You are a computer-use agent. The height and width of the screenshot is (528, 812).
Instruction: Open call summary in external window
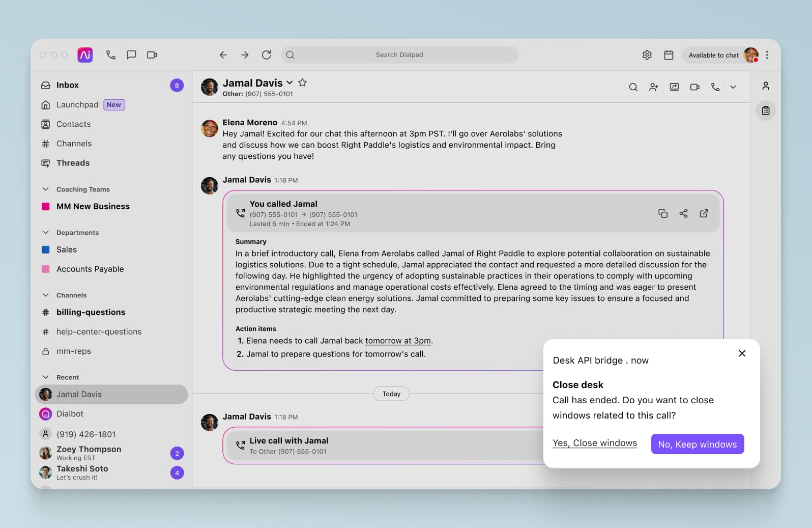point(704,213)
